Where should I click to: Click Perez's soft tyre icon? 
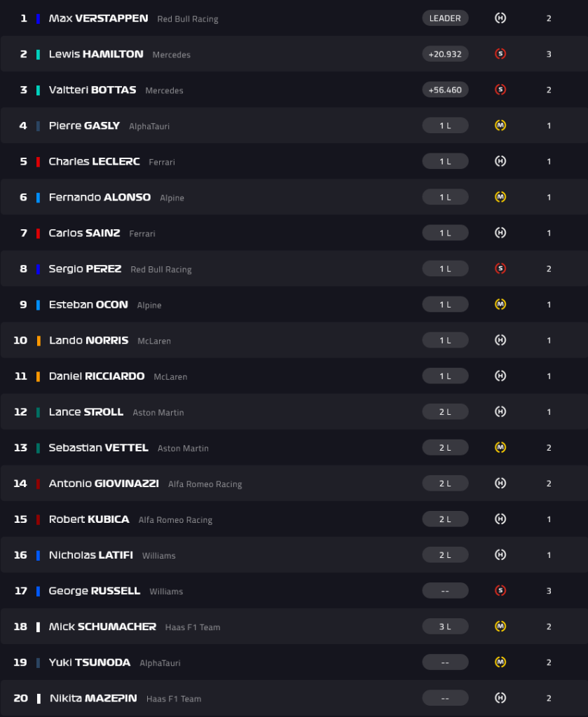point(500,268)
